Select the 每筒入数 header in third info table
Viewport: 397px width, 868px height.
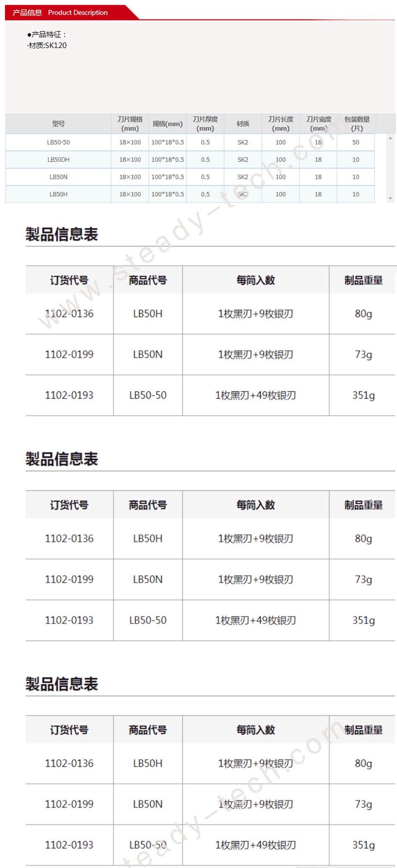[x=255, y=730]
